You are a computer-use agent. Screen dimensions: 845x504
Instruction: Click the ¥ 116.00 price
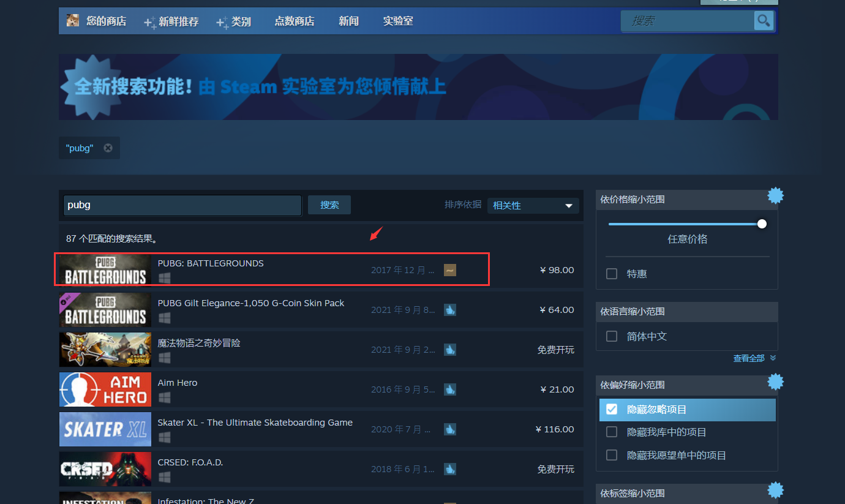pyautogui.click(x=554, y=429)
